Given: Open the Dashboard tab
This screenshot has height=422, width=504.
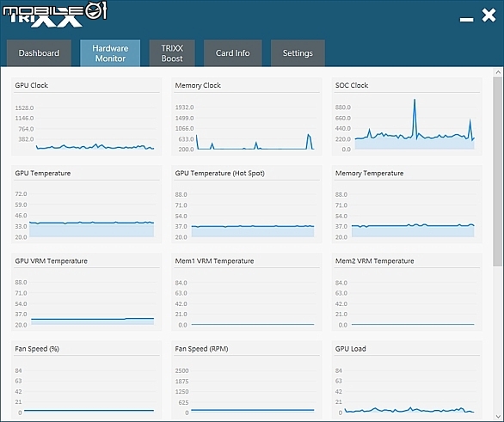Looking at the screenshot, I should point(39,53).
